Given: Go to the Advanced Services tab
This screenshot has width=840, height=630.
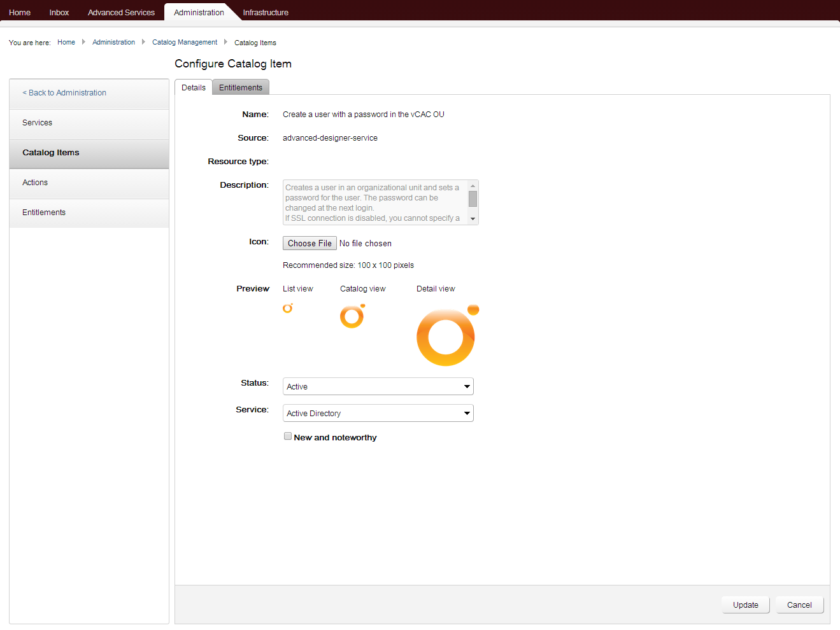Looking at the screenshot, I should tap(121, 13).
